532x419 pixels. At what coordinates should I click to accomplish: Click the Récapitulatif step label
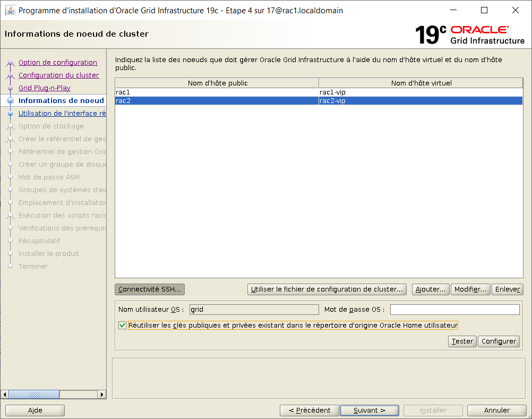click(x=39, y=241)
